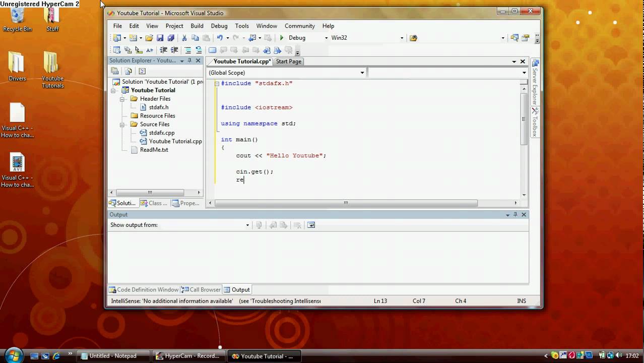This screenshot has width=644, height=363.
Task: Start debugging with the green play icon
Action: [282, 38]
